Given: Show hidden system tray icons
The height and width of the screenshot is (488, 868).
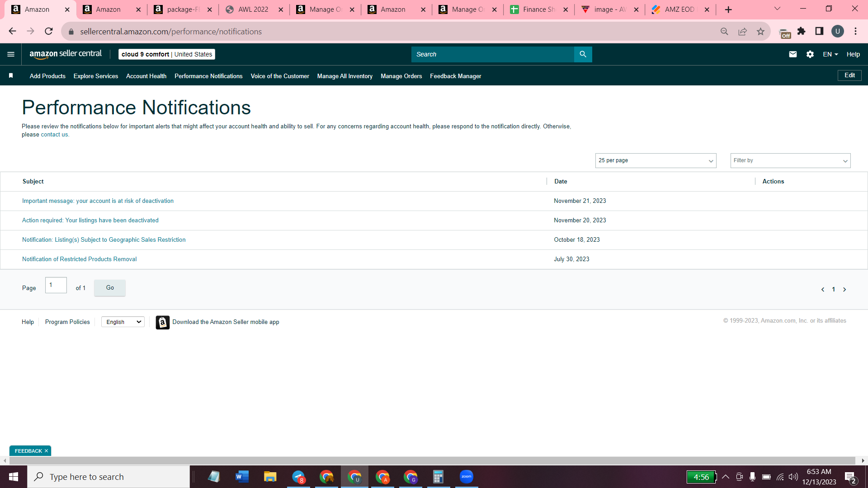Looking at the screenshot, I should coord(726,477).
